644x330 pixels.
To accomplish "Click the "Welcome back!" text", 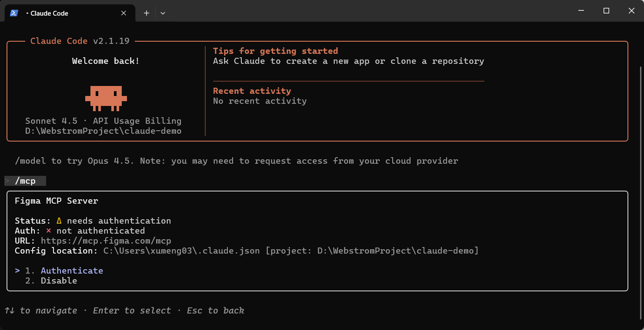I will 106,61.
